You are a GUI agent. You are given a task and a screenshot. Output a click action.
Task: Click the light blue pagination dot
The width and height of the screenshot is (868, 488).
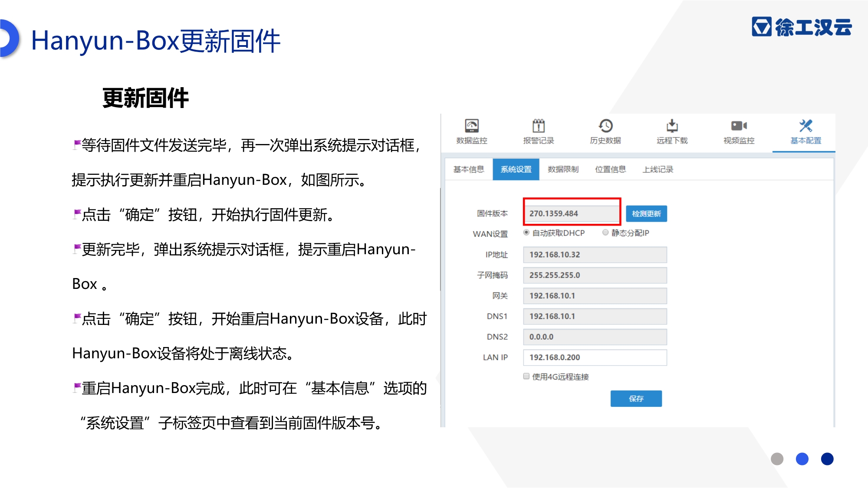point(802,459)
